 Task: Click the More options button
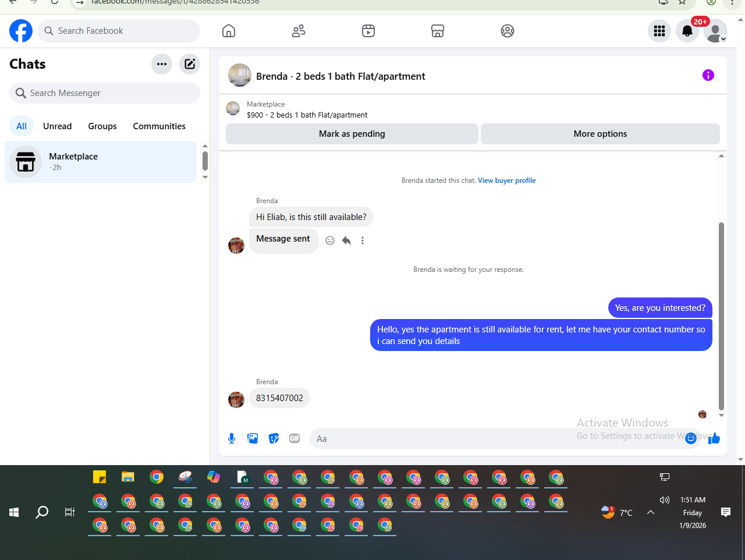pos(600,134)
